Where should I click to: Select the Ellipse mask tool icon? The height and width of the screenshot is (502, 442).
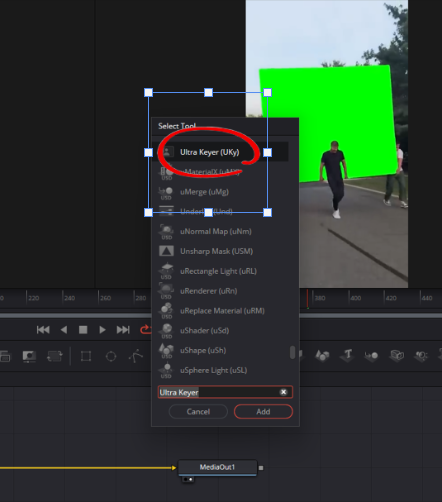pyautogui.click(x=111, y=356)
